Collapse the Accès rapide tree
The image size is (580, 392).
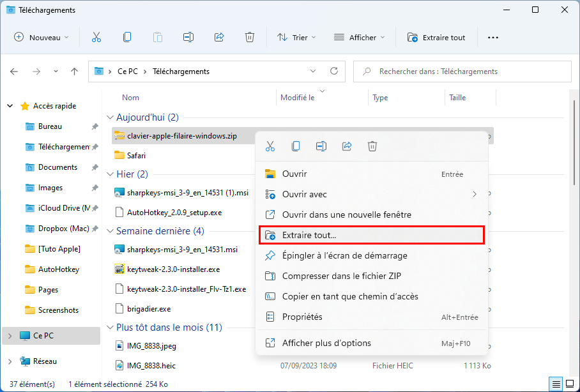click(10, 106)
